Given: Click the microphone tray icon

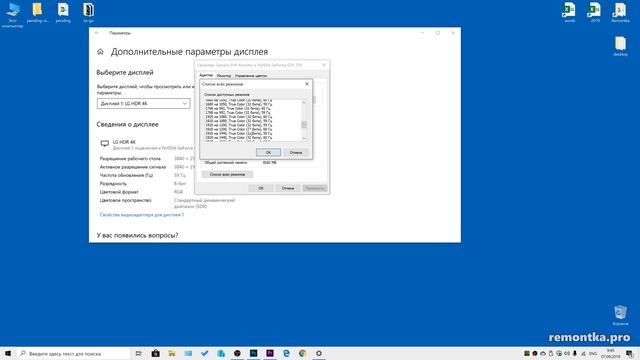Looking at the screenshot, I should [575, 353].
